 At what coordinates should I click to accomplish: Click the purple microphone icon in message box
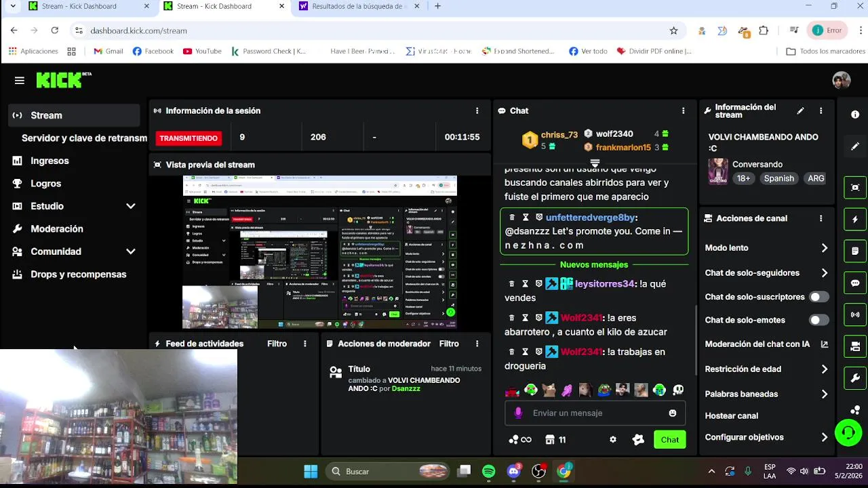pyautogui.click(x=519, y=413)
